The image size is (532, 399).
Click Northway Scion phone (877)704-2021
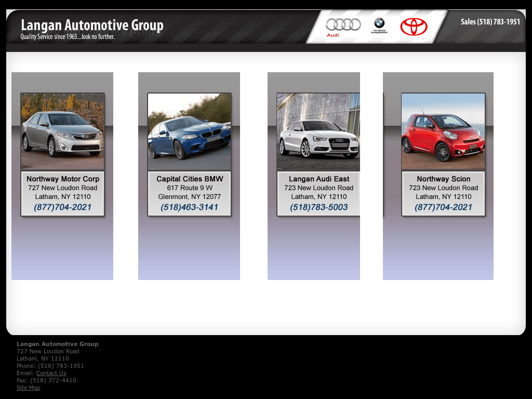[444, 207]
